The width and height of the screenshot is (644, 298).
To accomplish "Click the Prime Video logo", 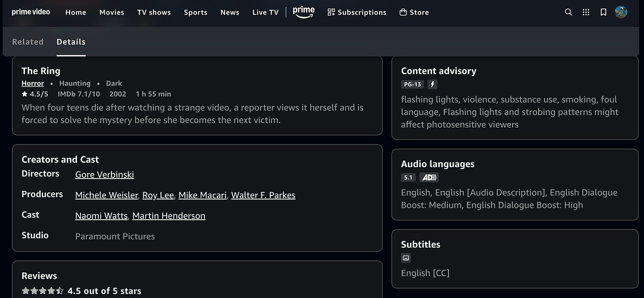I will [x=31, y=12].
